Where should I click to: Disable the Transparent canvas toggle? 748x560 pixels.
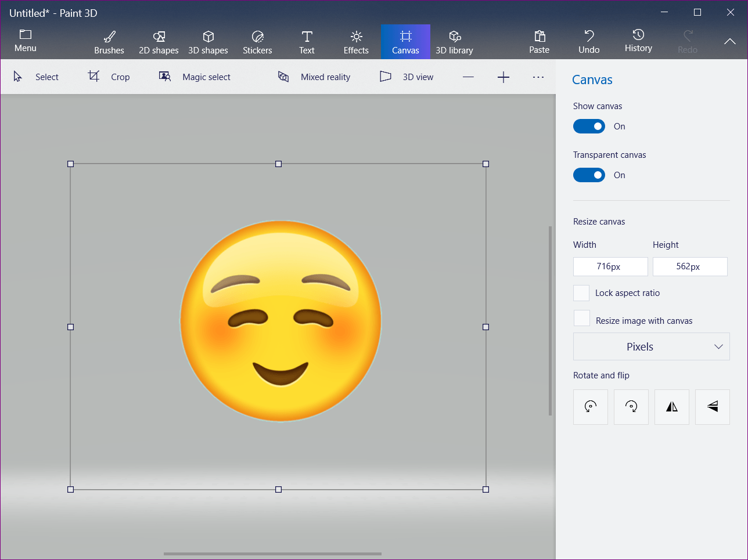tap(589, 175)
